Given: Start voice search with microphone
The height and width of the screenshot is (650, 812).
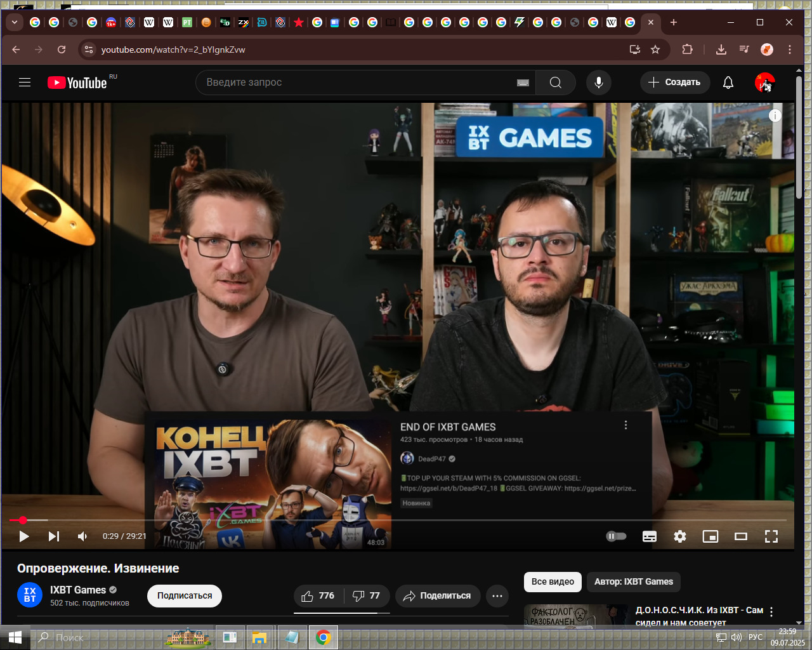Looking at the screenshot, I should [x=598, y=83].
